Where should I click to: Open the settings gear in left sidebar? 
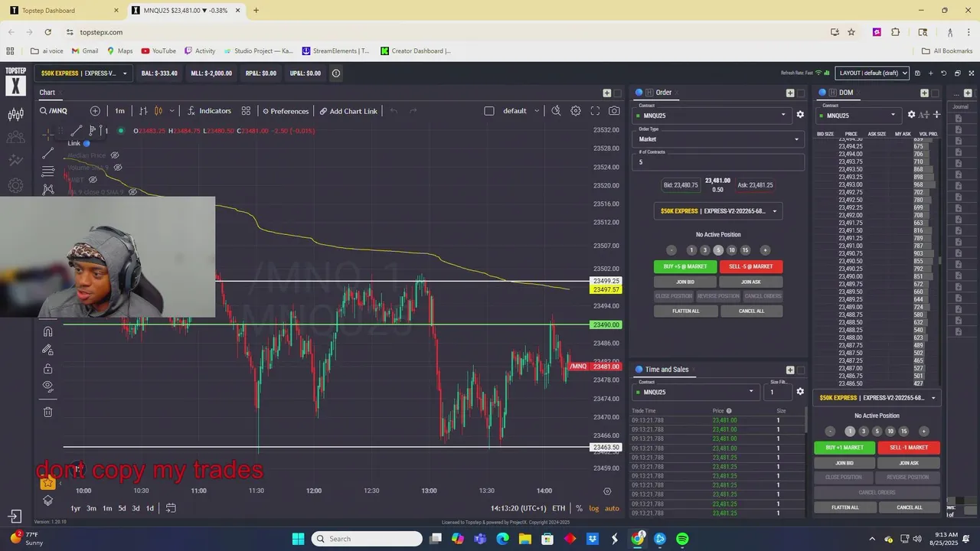pyautogui.click(x=15, y=185)
